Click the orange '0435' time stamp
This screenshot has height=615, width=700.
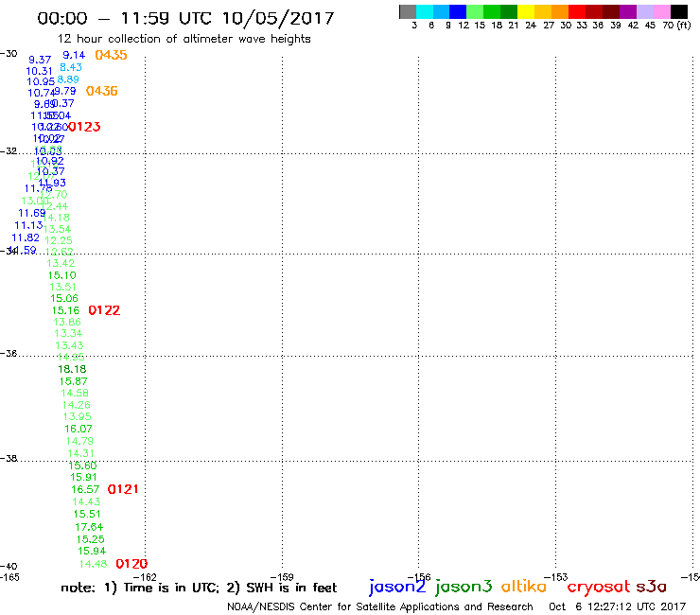(112, 55)
